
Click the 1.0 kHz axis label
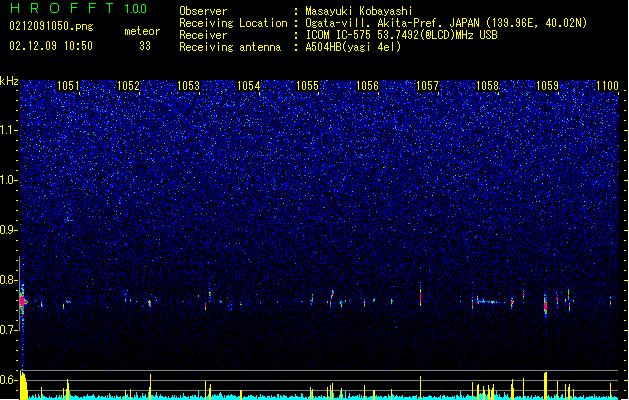[9, 180]
